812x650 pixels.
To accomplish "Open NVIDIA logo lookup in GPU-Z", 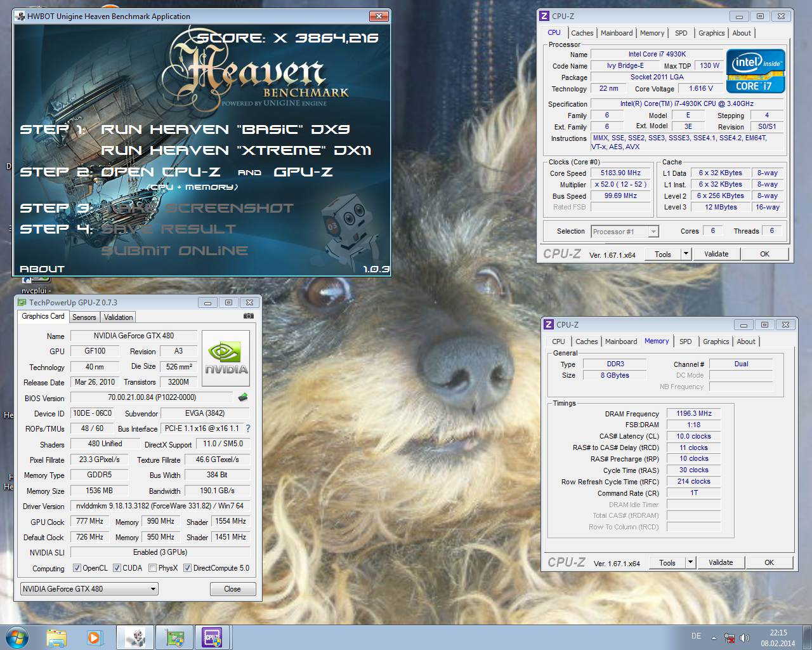I will pyautogui.click(x=226, y=358).
